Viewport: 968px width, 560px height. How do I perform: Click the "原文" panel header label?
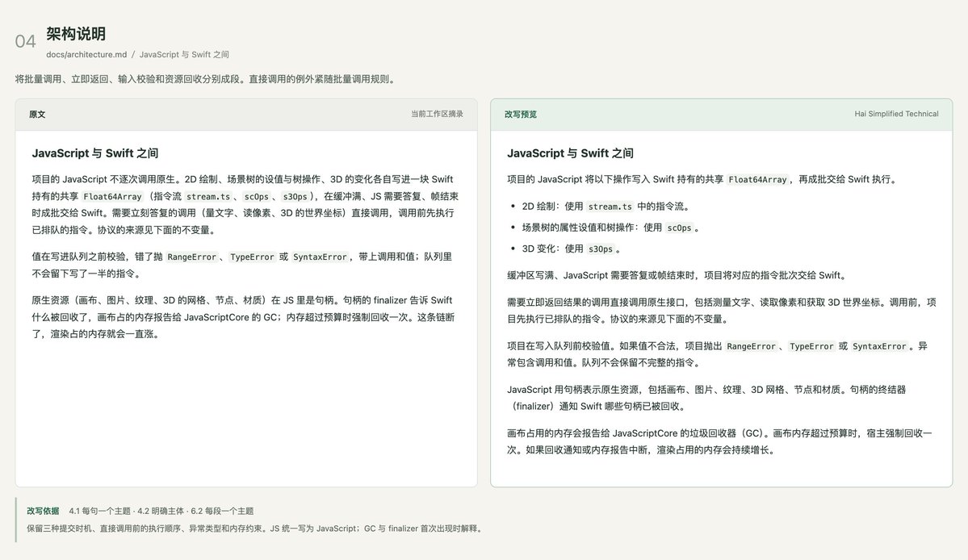(37, 114)
